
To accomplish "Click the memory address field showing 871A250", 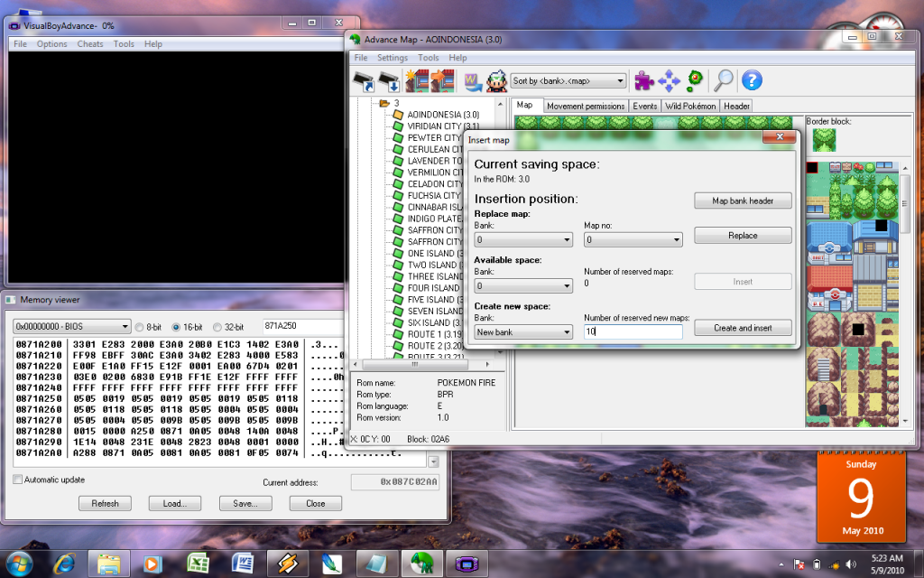I will point(303,326).
